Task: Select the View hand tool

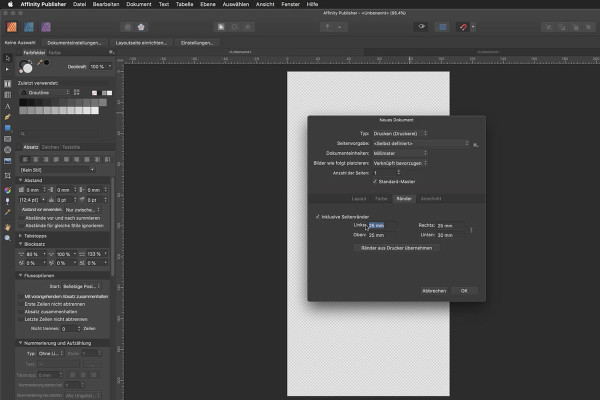Action: pyautogui.click(x=8, y=227)
